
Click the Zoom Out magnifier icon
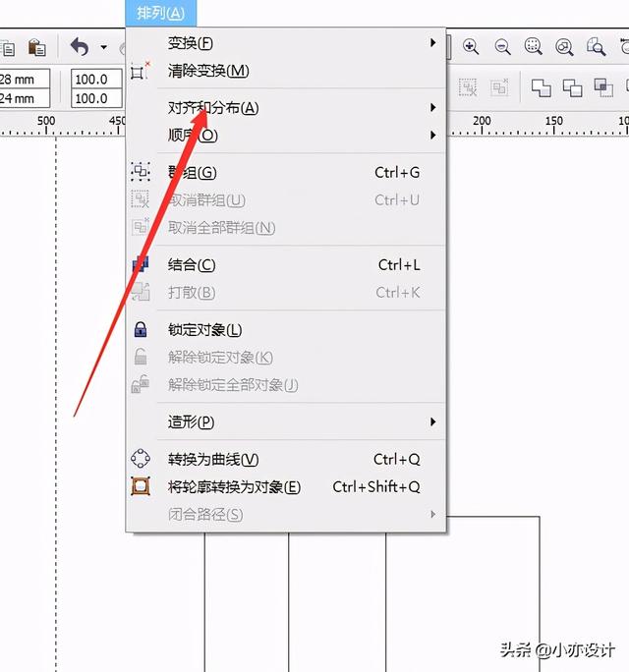click(502, 46)
